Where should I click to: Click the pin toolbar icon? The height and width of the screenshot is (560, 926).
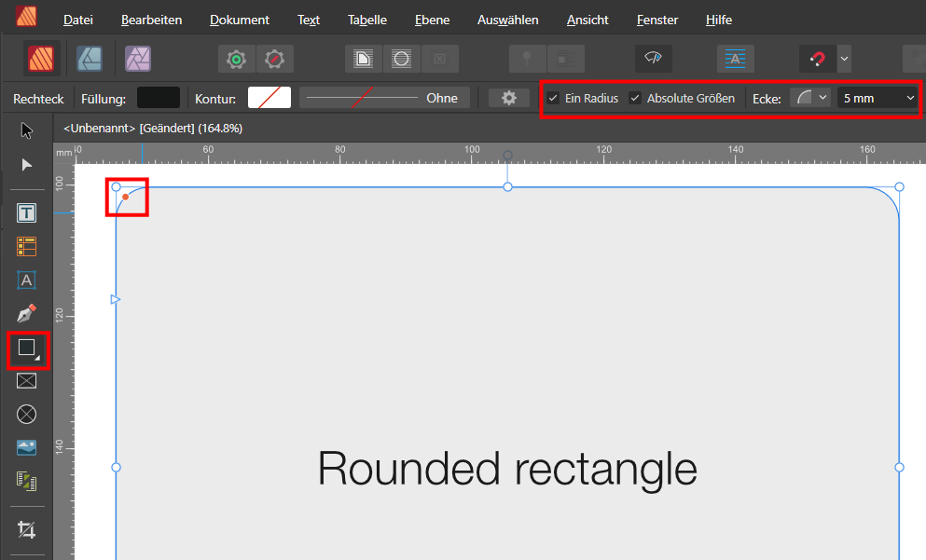[x=527, y=59]
